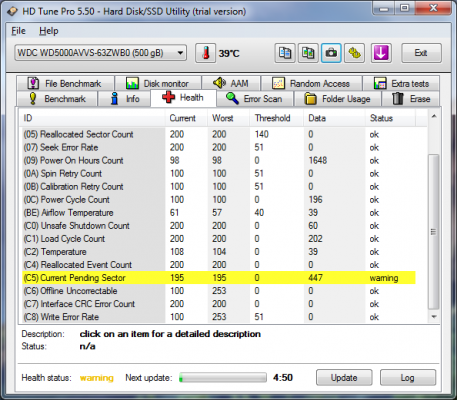Select the Current Pending Sector row
457x400 pixels.
point(219,278)
